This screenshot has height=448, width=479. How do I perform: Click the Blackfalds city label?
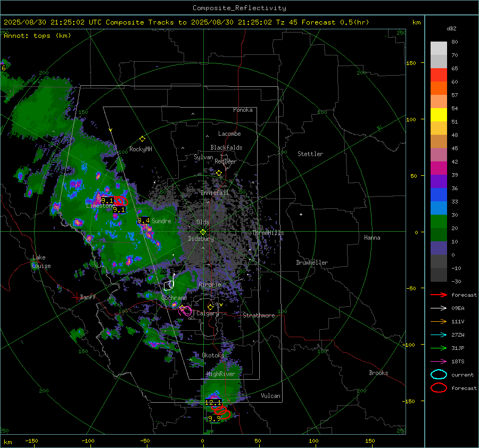coord(226,148)
